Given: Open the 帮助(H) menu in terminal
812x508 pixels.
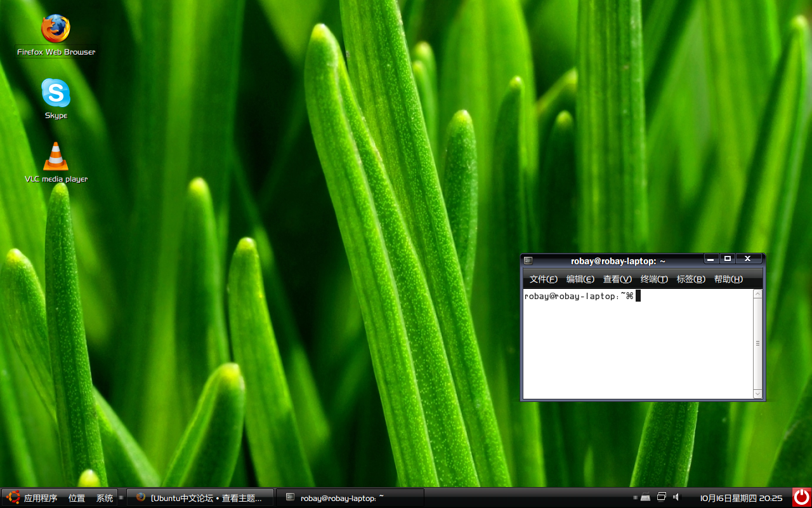Looking at the screenshot, I should pos(728,279).
